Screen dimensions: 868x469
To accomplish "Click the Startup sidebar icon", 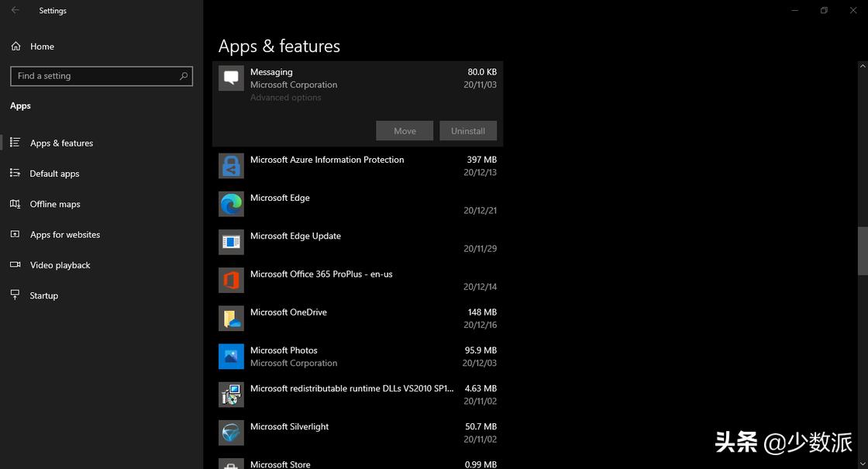I will (x=15, y=295).
